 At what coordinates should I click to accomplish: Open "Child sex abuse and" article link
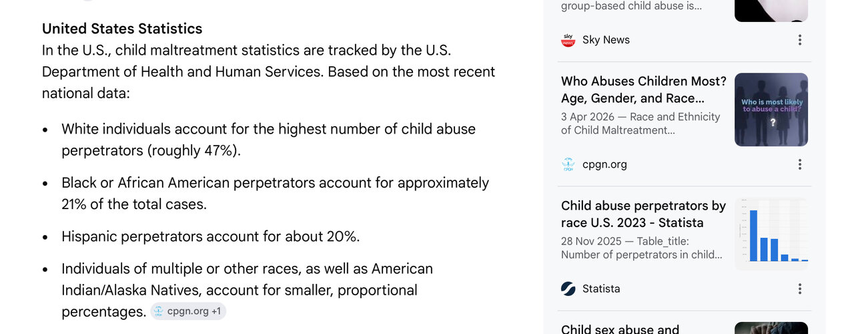point(620,329)
